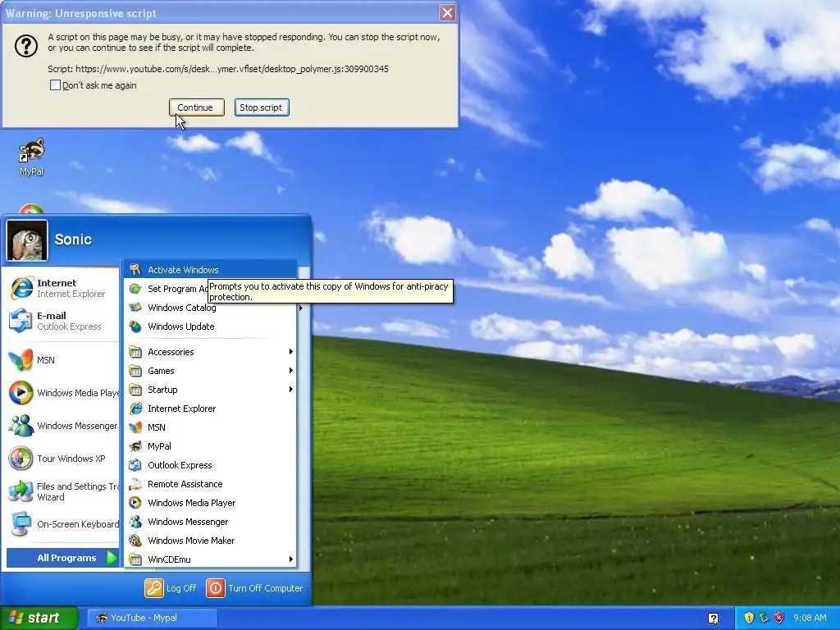Click Internet Explorer icon in All Programs list

135,409
